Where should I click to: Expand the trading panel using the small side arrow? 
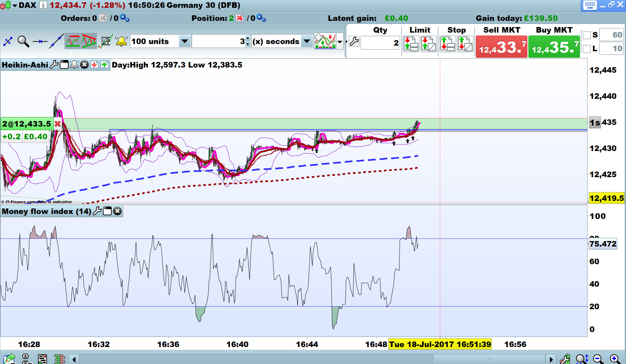pyautogui.click(x=346, y=42)
